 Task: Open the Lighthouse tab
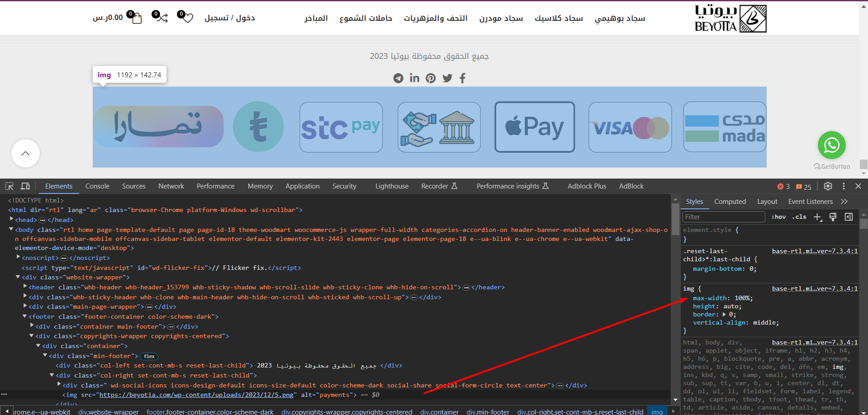click(x=392, y=186)
